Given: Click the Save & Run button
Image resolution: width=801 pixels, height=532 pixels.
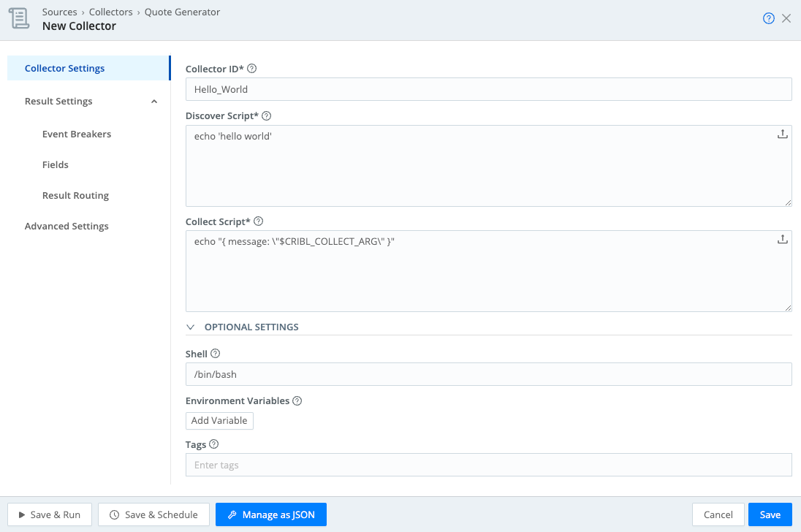Looking at the screenshot, I should coord(50,514).
